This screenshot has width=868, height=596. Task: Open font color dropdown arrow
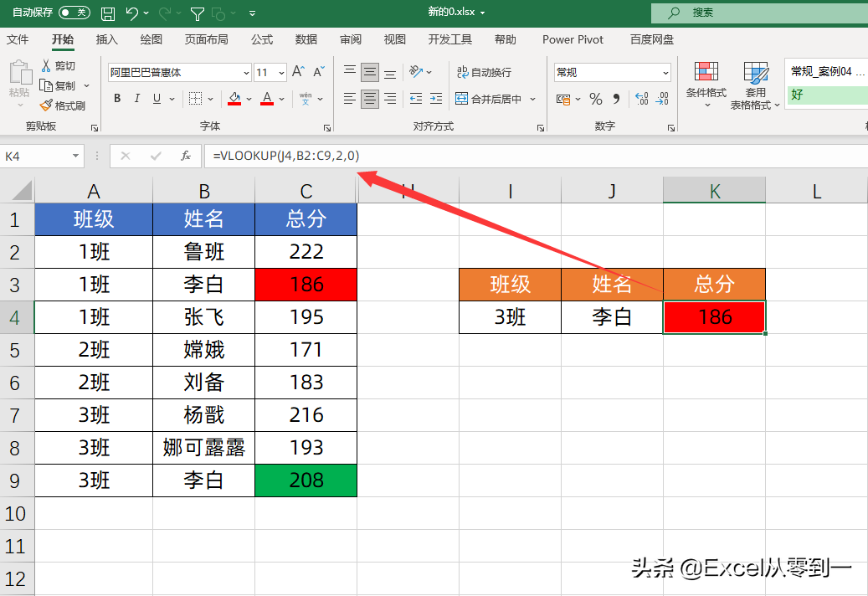point(282,99)
